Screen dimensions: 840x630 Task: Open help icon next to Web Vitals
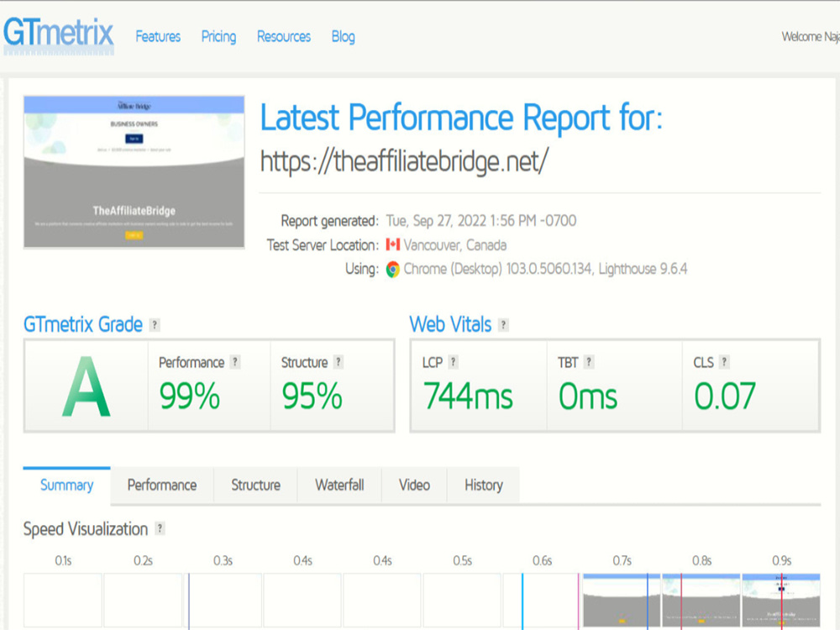(x=503, y=324)
